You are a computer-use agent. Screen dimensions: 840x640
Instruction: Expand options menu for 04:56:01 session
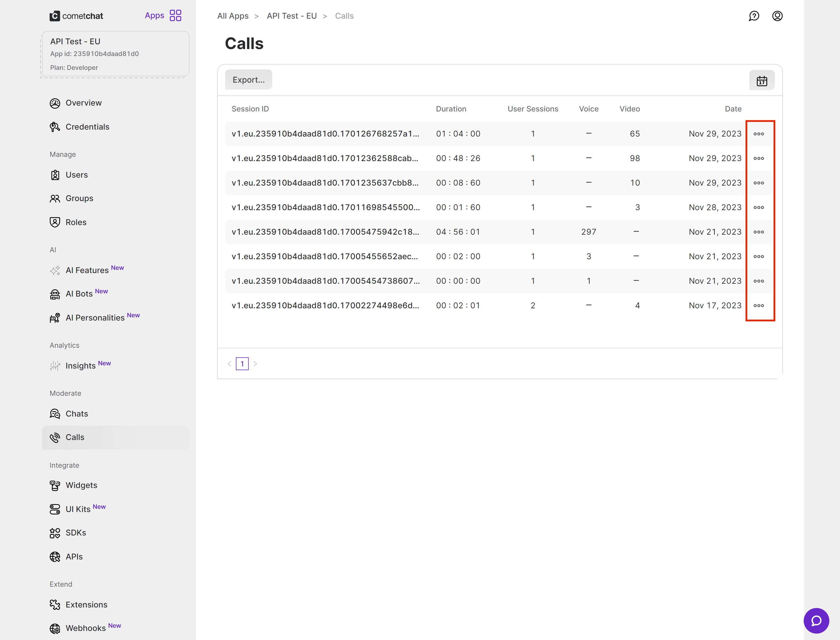tap(758, 232)
